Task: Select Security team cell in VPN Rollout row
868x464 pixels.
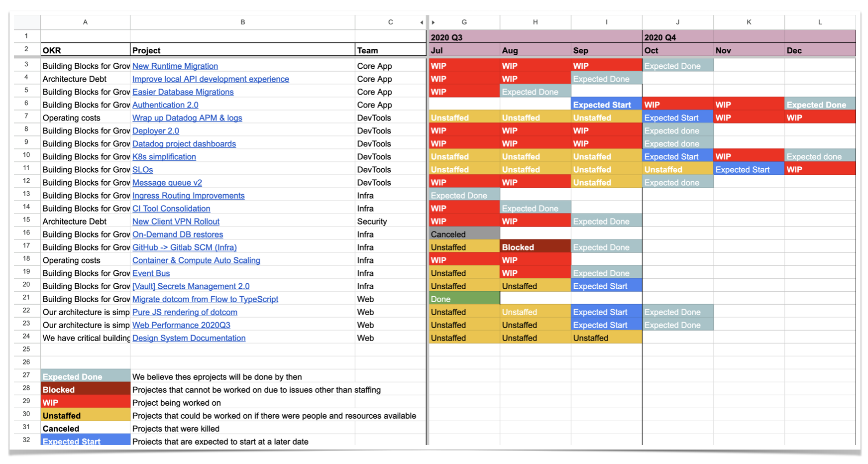Action: [391, 221]
